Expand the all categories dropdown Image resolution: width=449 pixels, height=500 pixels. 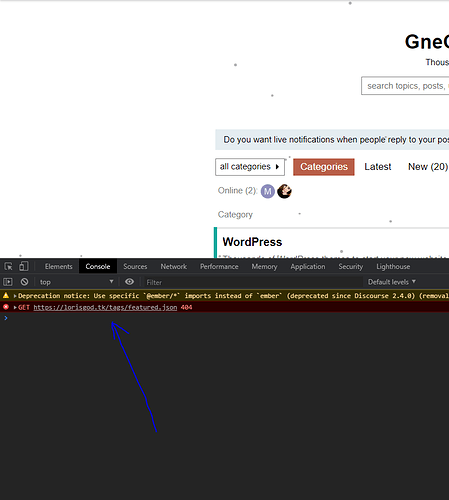250,167
